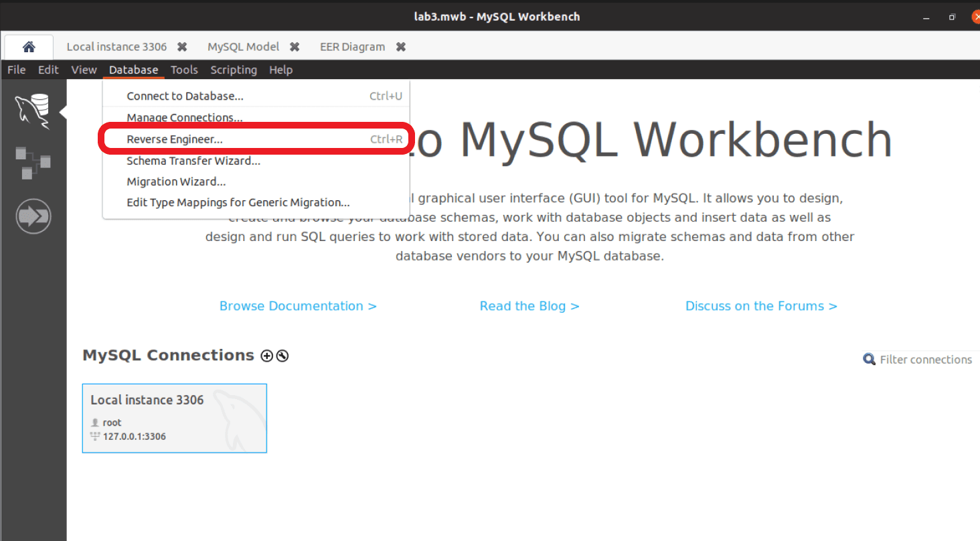Minimize the MySQL Workbench window

(927, 17)
